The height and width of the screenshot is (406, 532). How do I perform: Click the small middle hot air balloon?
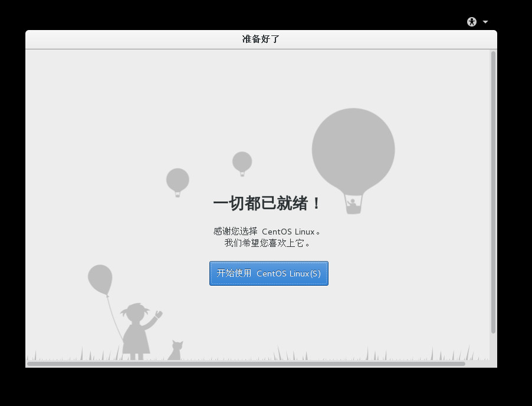242,161
